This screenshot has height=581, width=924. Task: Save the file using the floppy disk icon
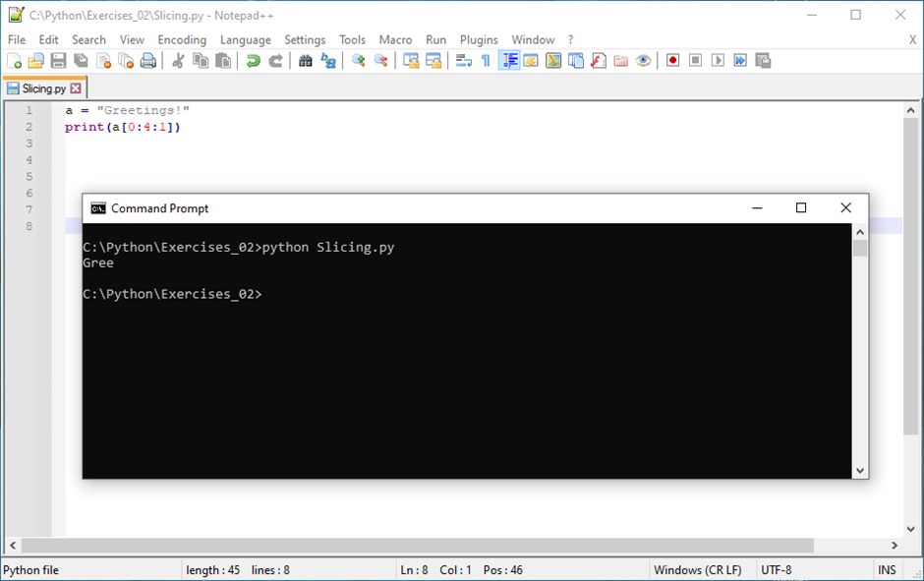pyautogui.click(x=58, y=61)
